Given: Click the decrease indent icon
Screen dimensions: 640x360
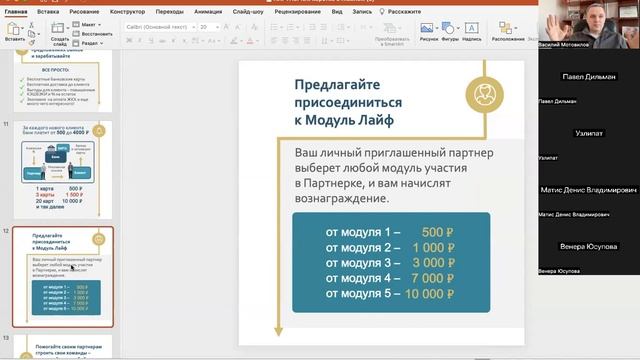Looking at the screenshot, I should (x=312, y=27).
